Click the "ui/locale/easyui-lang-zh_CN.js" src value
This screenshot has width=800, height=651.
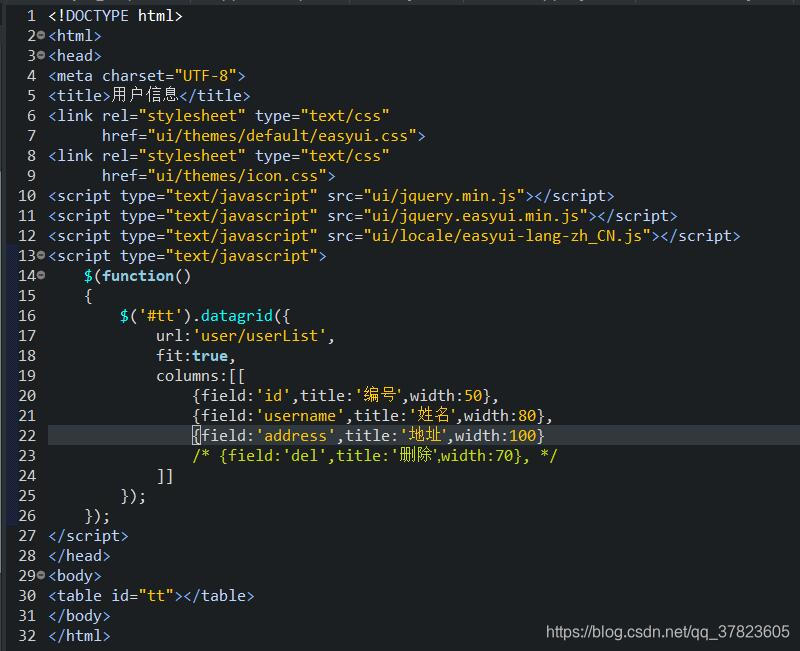507,236
